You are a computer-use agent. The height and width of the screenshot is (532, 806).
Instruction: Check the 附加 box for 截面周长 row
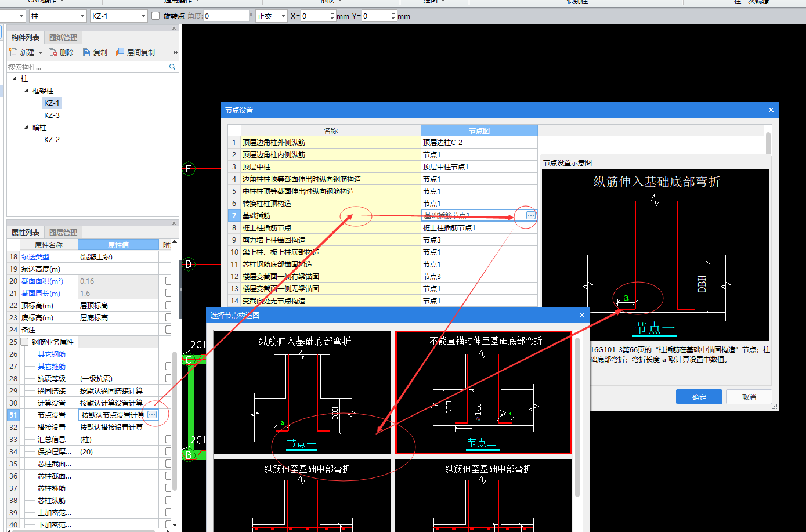(x=168, y=293)
